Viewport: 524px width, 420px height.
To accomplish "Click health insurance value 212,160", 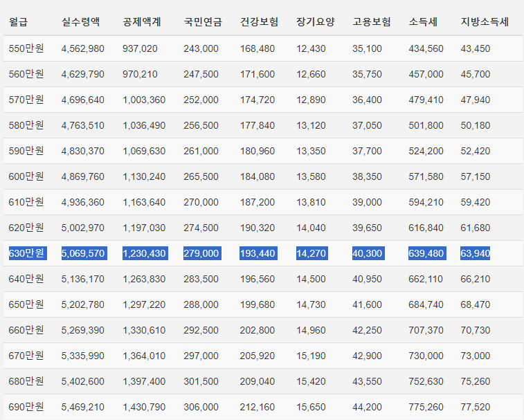I will point(258,408).
